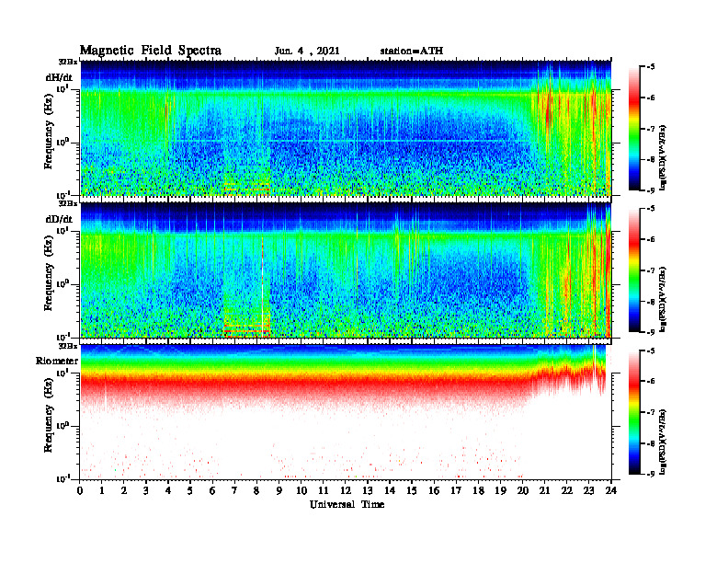
Task: Click the '-6' value on Riometer color scale
Action: (650, 381)
